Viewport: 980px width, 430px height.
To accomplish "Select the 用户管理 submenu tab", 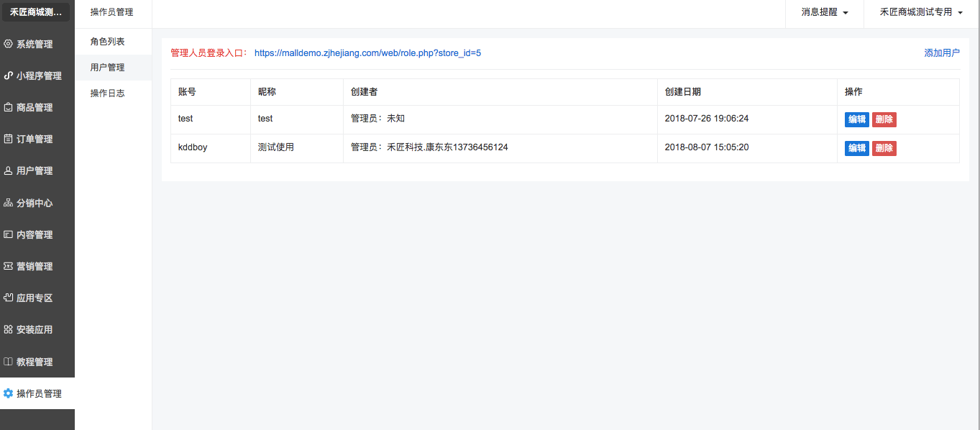I will coord(114,68).
